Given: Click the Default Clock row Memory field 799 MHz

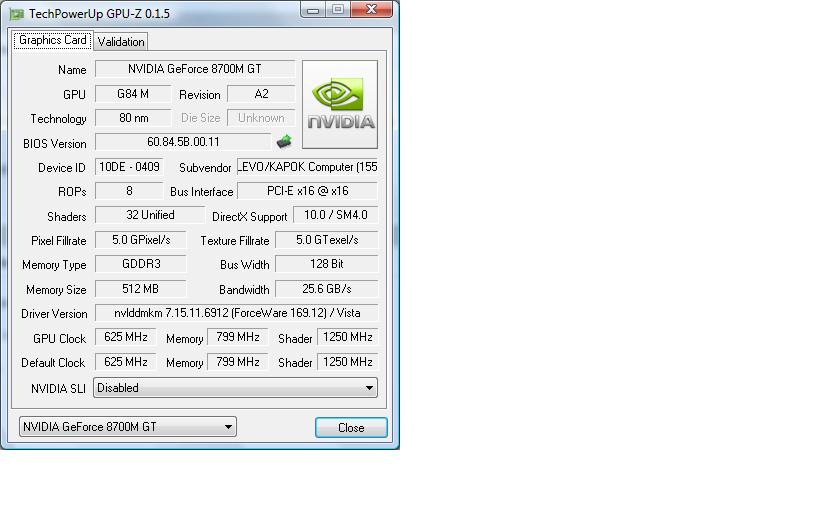Looking at the screenshot, I should click(x=237, y=362).
